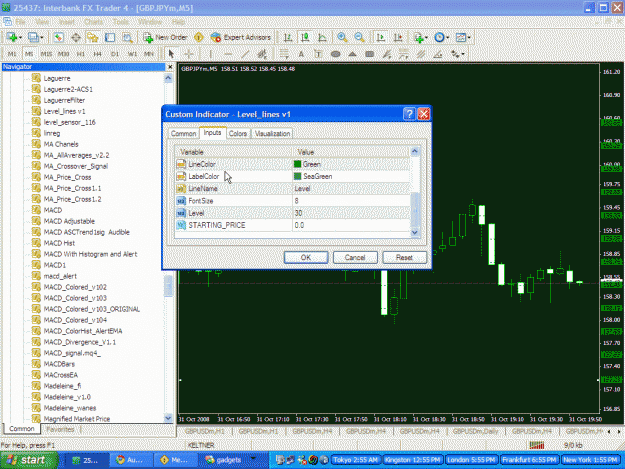
Task: Switch chart to candlesticks icon
Action: tap(305, 37)
